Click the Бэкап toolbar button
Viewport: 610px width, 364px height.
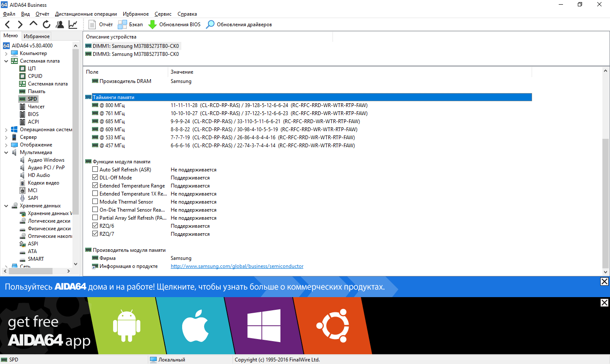(x=130, y=25)
